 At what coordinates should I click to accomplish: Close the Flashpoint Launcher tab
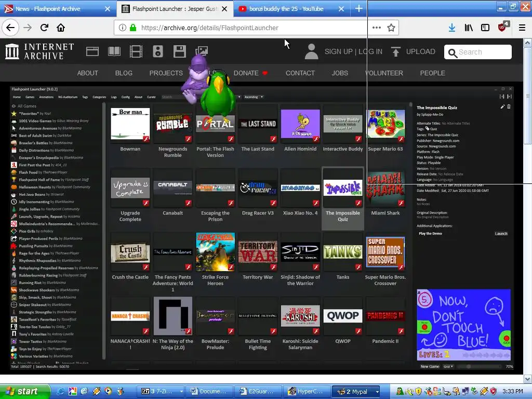[x=224, y=9]
